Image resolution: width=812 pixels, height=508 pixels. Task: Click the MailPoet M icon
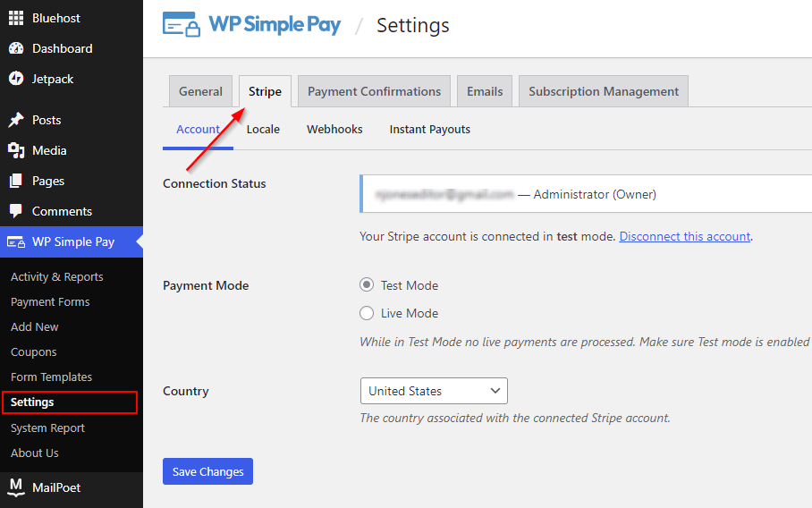16,487
